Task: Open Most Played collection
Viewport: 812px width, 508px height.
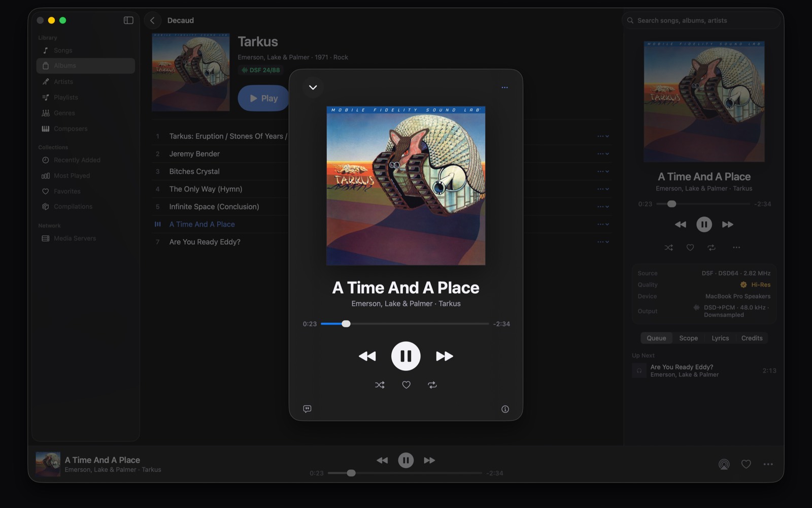Action: (86, 176)
